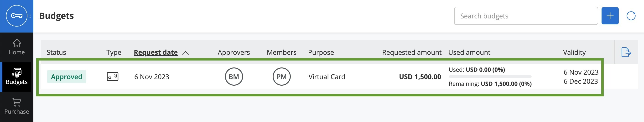Go to Home in the sidebar
The width and height of the screenshot is (644, 122).
[16, 47]
